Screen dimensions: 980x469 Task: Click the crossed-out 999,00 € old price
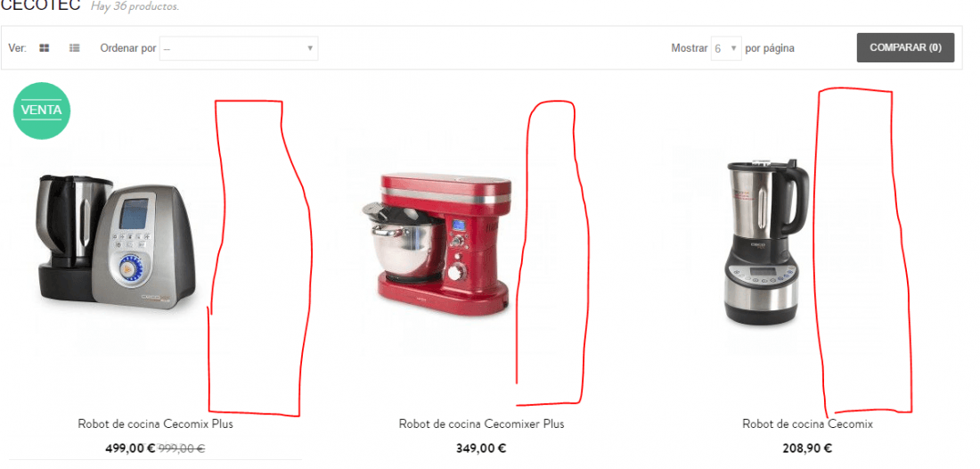click(182, 448)
